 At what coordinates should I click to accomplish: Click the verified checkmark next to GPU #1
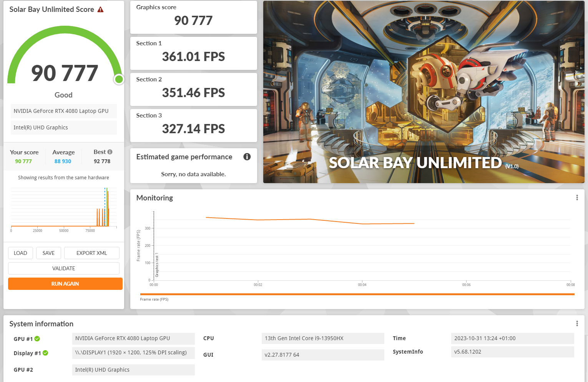pos(37,339)
